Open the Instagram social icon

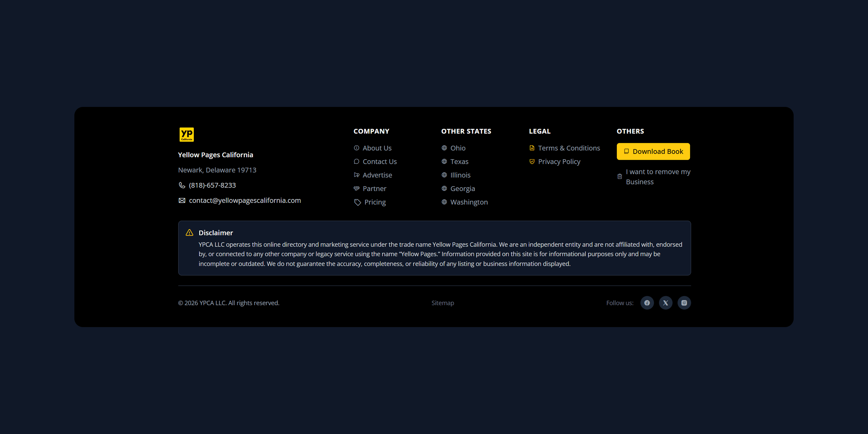(x=684, y=303)
